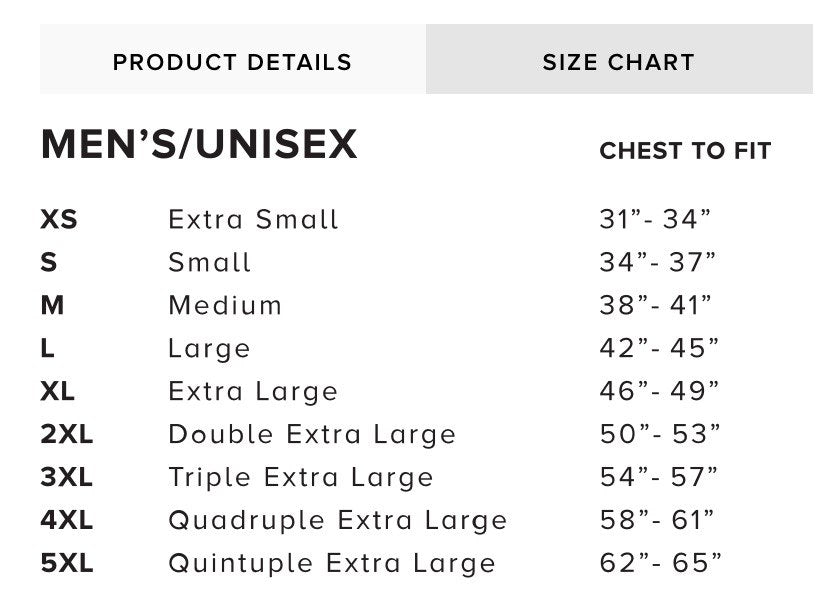Click the Quadruple Extra Large size name
This screenshot has height=606, width=822.
(x=338, y=520)
